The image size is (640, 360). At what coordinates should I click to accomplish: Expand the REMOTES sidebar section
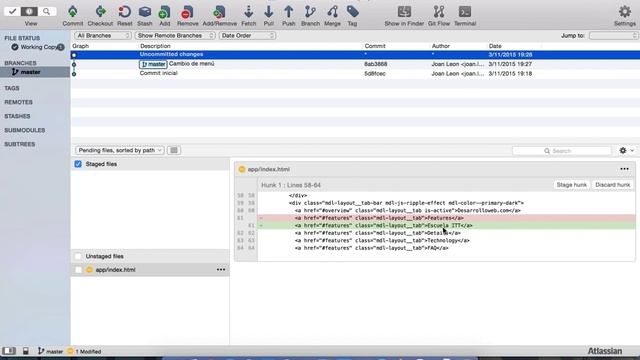(18, 102)
